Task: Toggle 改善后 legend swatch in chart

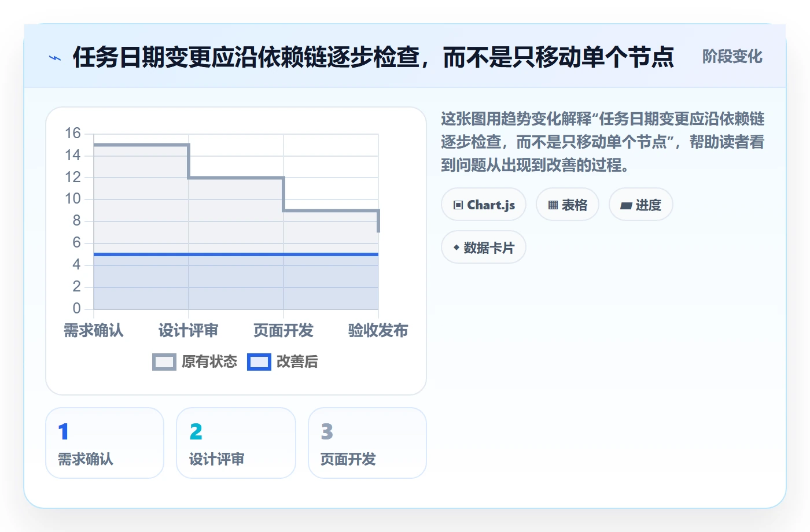Action: coord(259,362)
